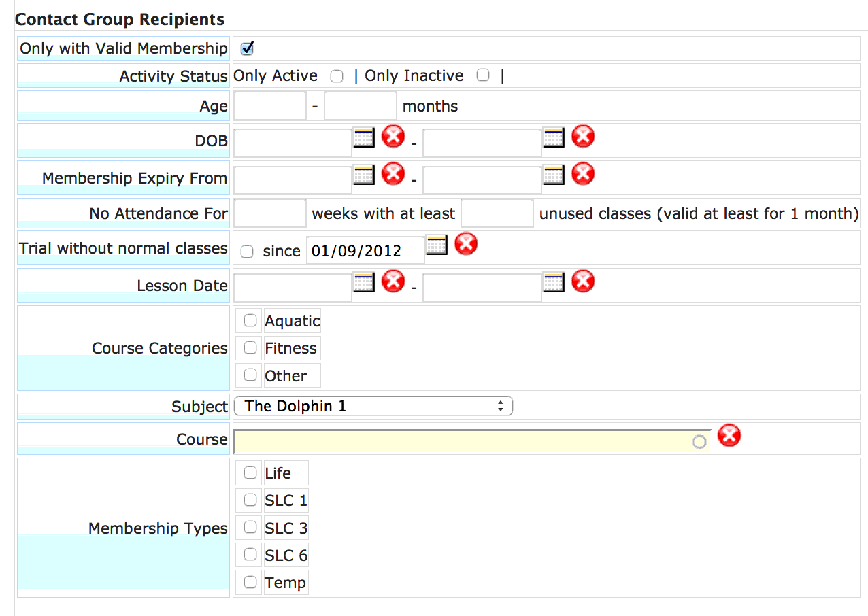Open calendar for Membership Expiry start date
Viewport: 868px width, 616px height.
pos(364,175)
